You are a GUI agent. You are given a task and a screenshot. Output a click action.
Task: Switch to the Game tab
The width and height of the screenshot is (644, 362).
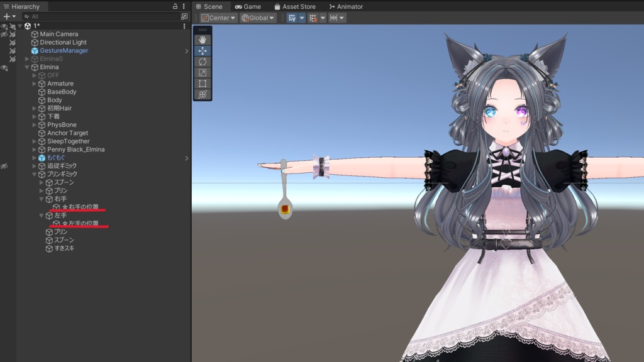coord(248,6)
